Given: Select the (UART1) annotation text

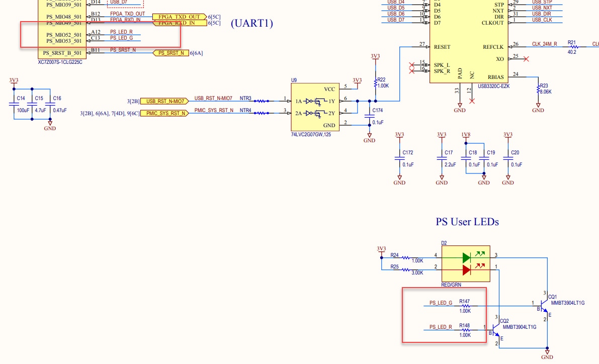Looking at the screenshot, I should pyautogui.click(x=252, y=23).
